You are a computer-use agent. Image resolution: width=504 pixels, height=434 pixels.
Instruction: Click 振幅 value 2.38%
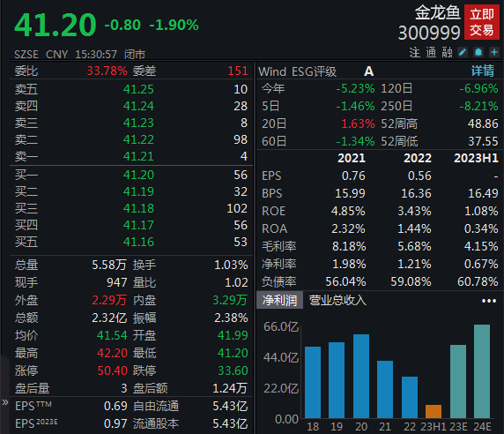pos(231,318)
